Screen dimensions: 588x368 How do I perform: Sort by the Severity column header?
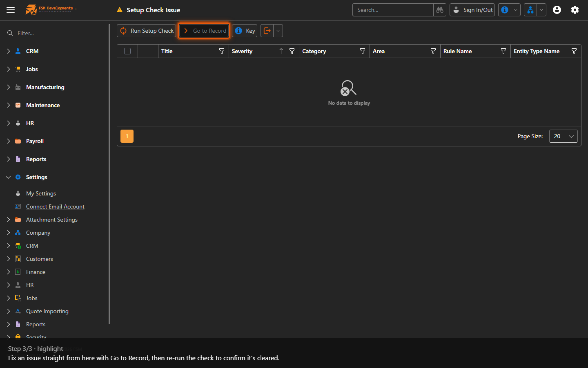(242, 51)
